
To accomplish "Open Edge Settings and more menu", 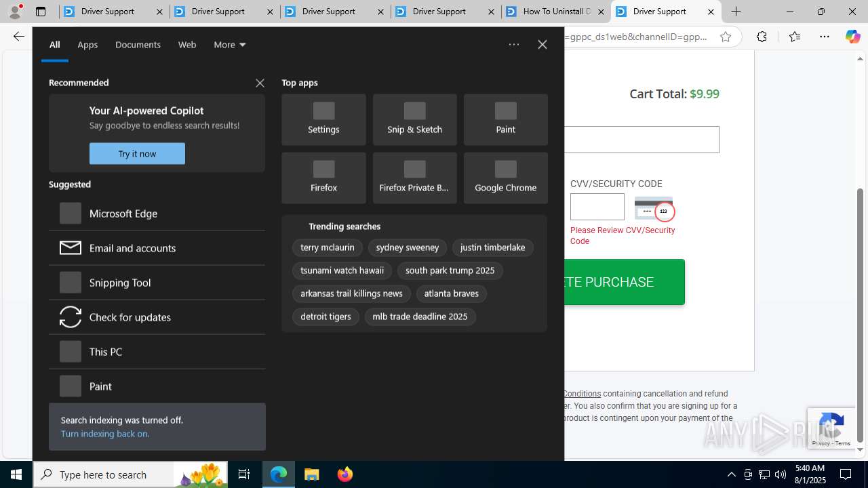I will click(x=825, y=37).
